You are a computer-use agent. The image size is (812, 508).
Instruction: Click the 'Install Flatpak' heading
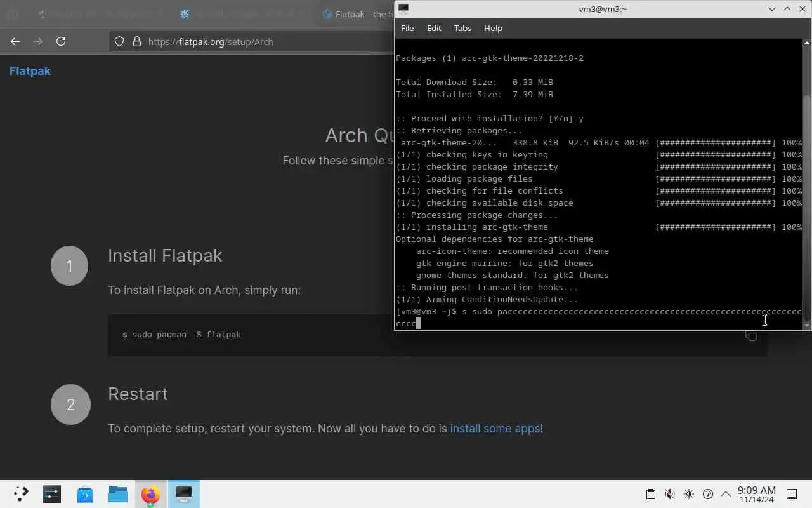165,255
